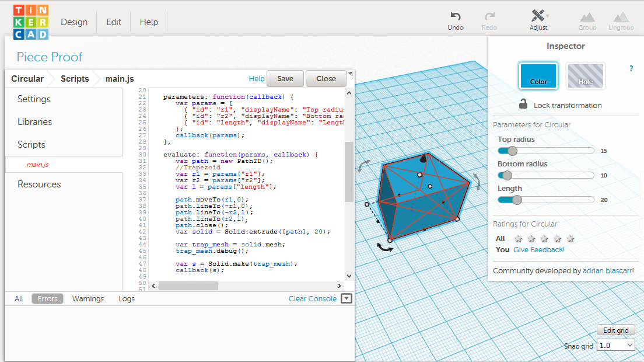
Task: Click the code editor scroll down arrow
Action: point(349,276)
